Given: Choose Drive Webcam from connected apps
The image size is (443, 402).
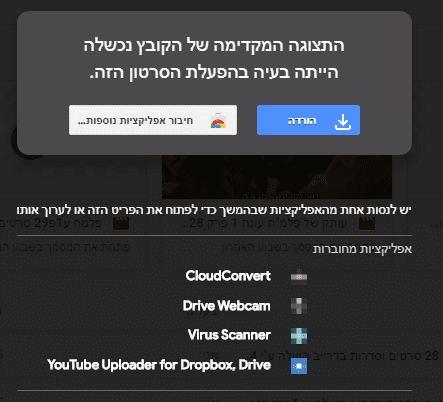Looking at the screenshot, I should [226, 306].
